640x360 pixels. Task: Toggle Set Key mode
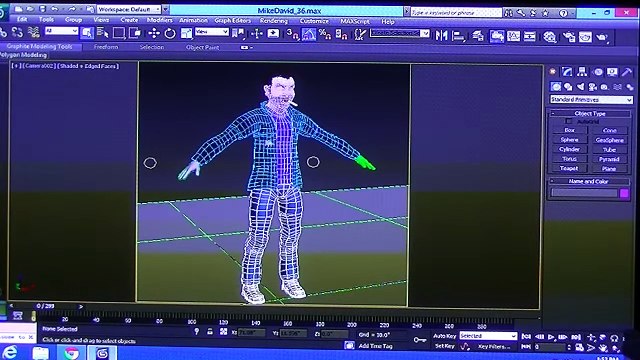444,346
